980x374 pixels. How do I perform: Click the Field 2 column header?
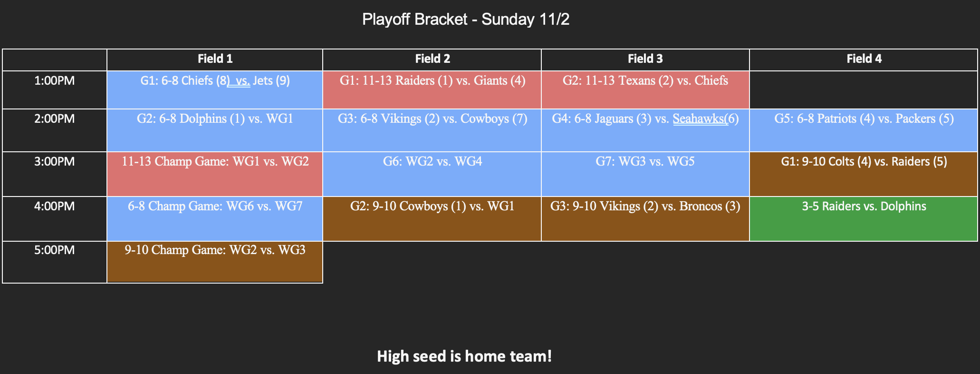pyautogui.click(x=432, y=59)
